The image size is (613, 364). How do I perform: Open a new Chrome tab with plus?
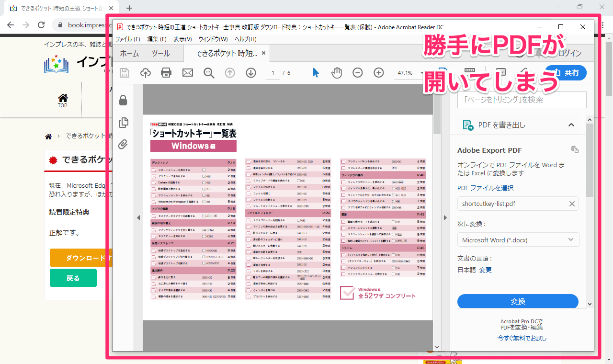pos(129,8)
